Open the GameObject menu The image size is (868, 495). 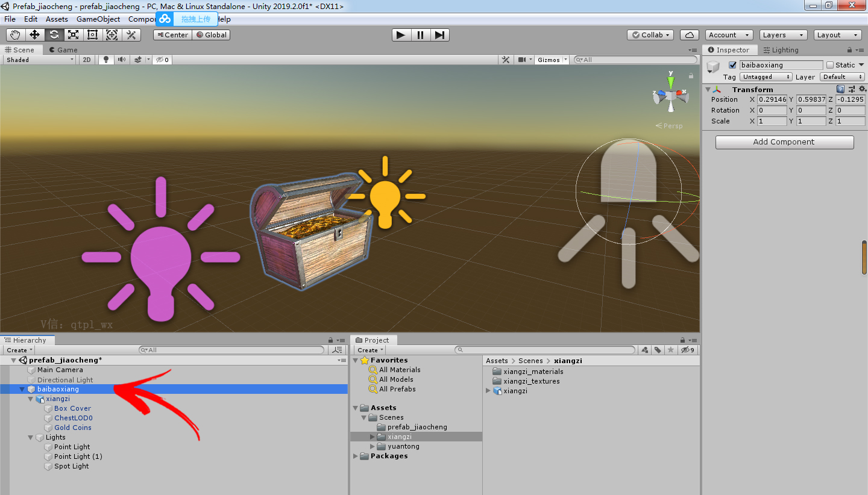98,19
